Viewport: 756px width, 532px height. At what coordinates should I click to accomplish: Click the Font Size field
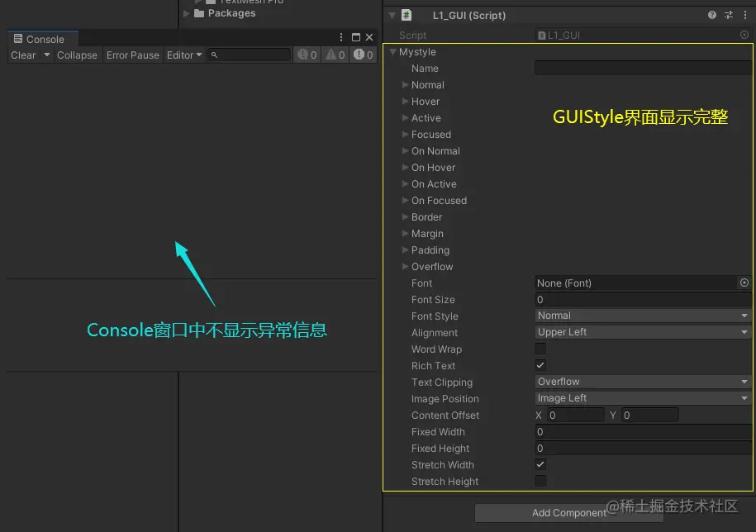tap(643, 299)
